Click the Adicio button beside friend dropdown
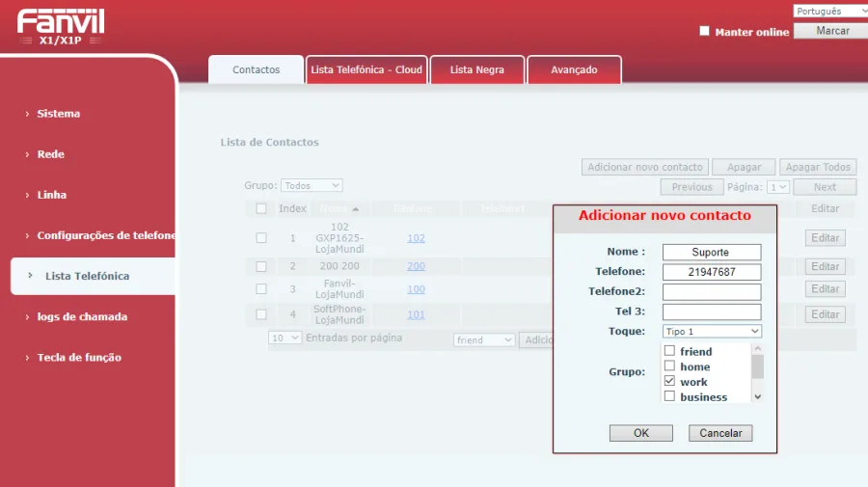Viewport: 868px width, 487px height. (537, 339)
